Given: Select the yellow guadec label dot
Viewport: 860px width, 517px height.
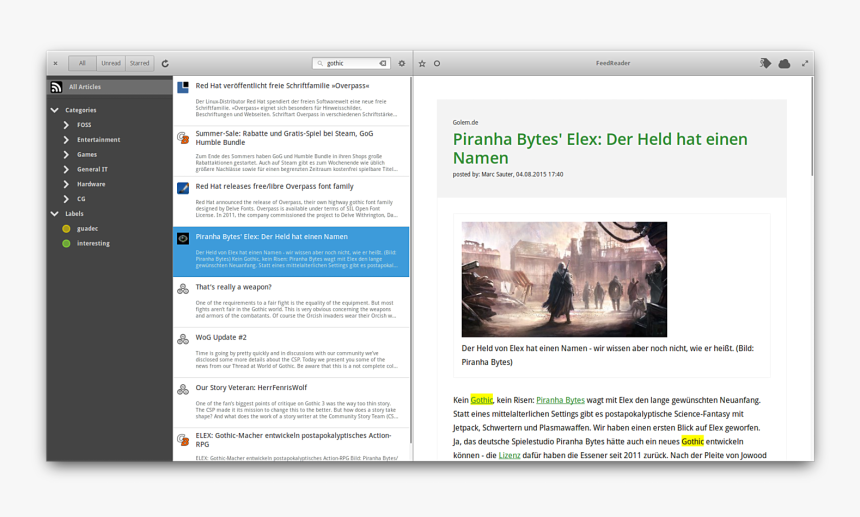Looking at the screenshot, I should pos(66,229).
